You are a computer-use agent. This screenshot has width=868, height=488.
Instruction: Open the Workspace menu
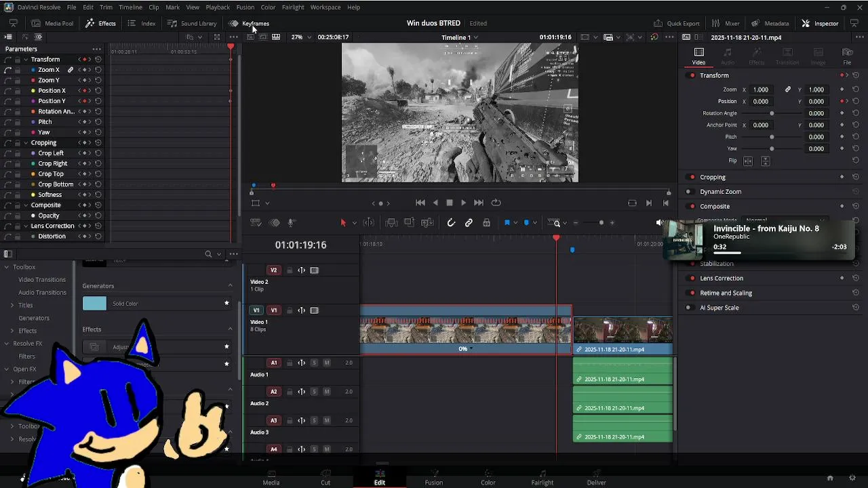(325, 7)
